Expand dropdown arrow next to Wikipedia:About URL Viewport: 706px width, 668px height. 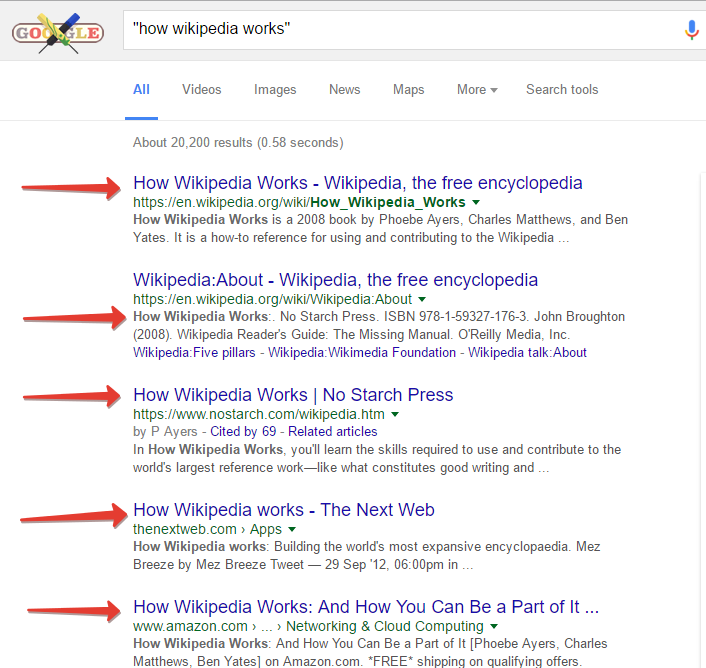(422, 300)
